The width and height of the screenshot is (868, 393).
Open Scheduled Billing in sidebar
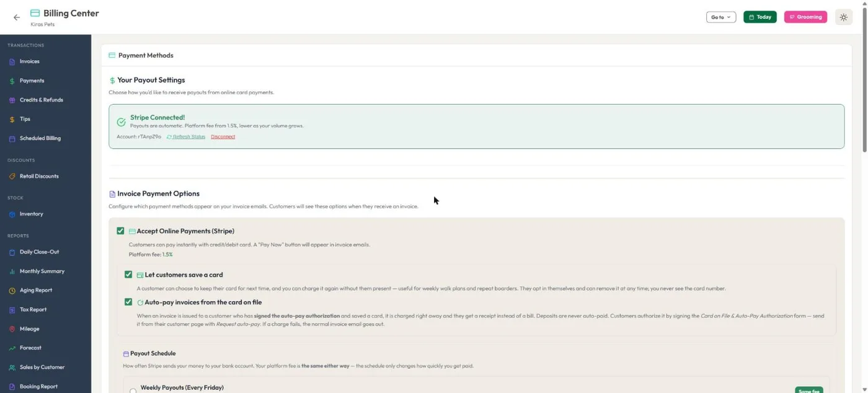pos(40,138)
